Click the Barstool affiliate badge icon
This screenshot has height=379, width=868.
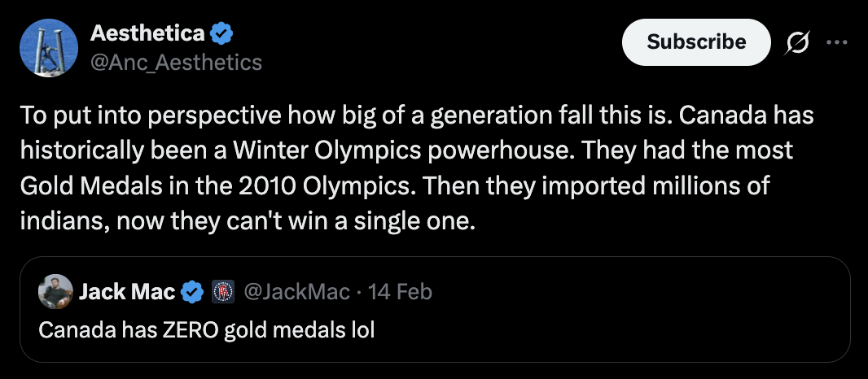pos(223,292)
